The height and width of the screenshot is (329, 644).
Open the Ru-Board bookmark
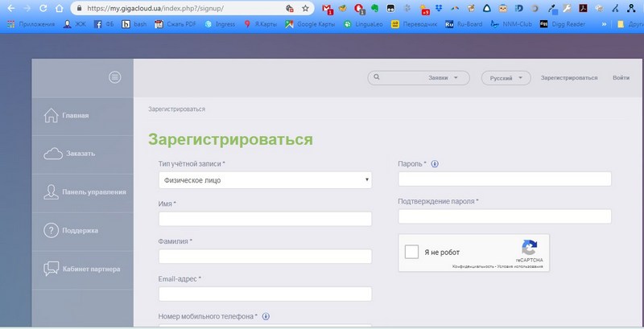pos(464,24)
